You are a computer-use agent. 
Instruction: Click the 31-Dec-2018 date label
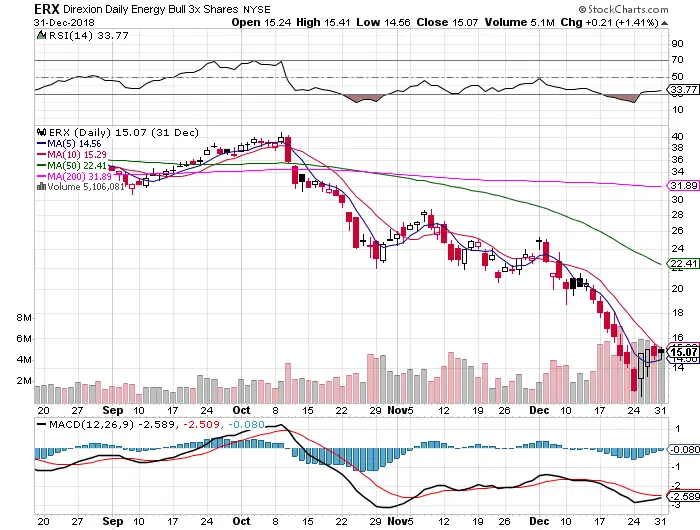click(x=64, y=22)
